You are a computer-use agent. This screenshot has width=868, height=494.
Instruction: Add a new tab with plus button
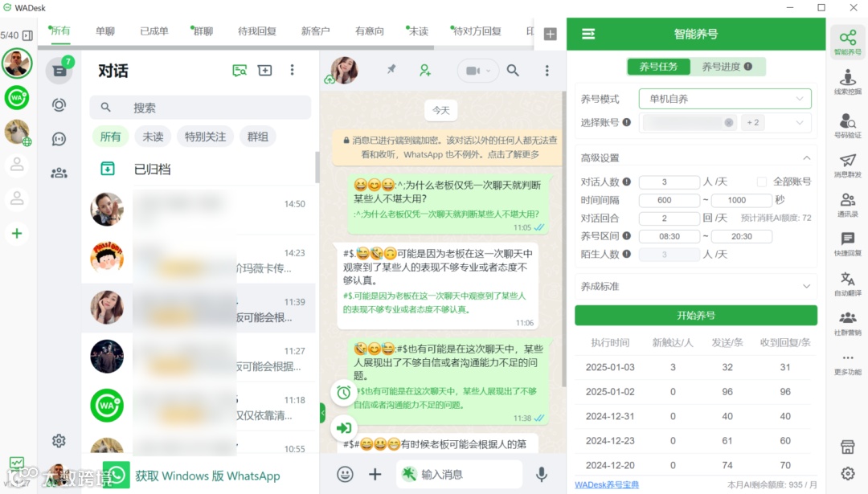(550, 34)
